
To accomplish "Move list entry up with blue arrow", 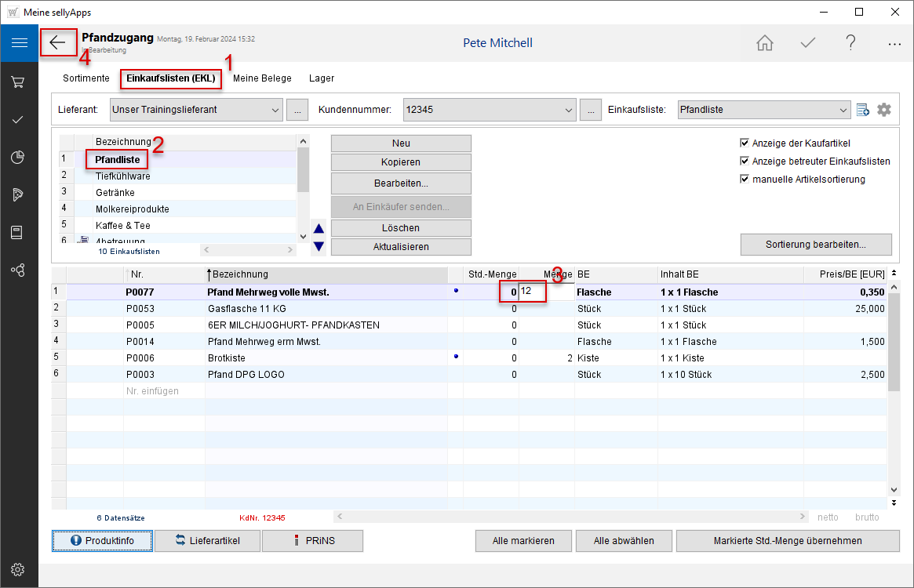I will point(319,229).
